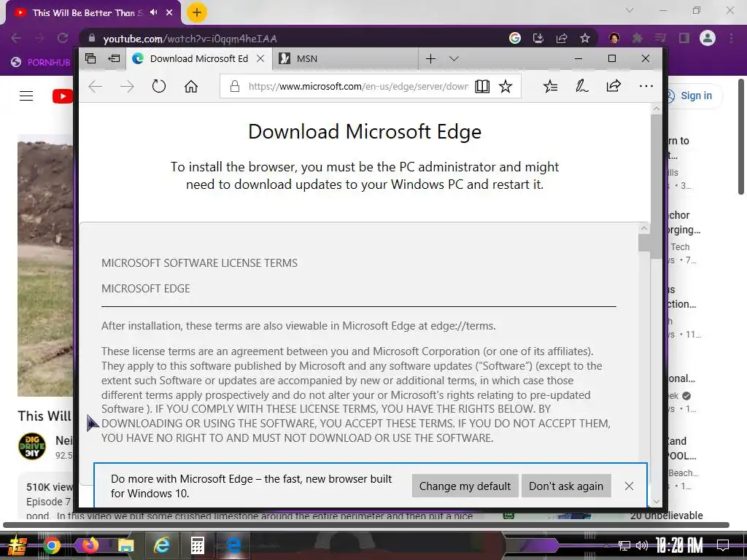747x560 pixels.
Task: Close the YouTube tab in Chrome
Action: [169, 13]
